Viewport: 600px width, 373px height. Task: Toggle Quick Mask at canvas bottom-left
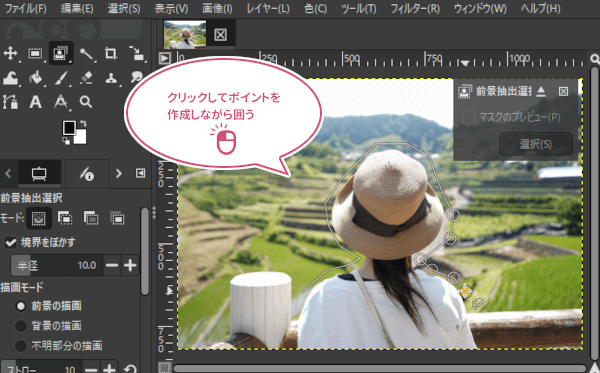click(x=165, y=367)
